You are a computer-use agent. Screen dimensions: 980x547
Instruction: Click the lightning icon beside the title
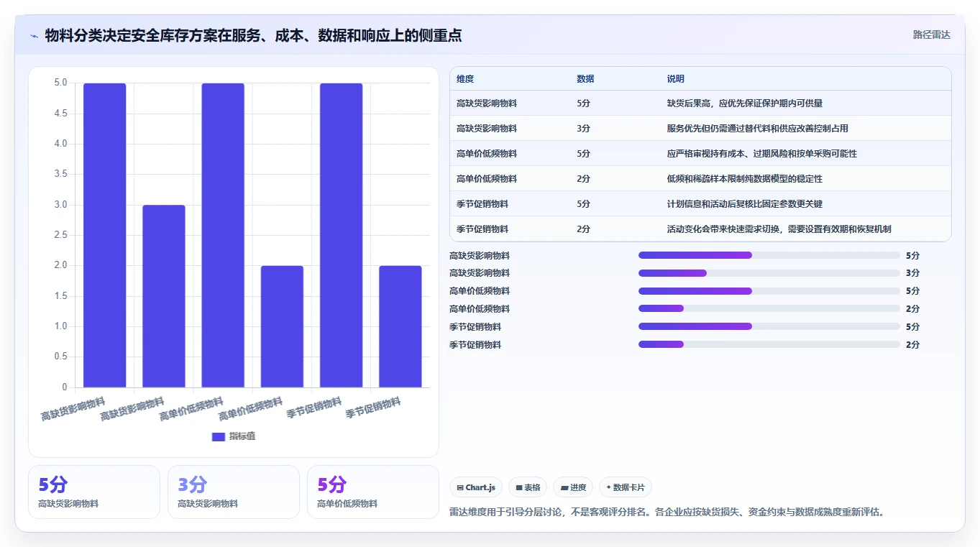click(34, 35)
